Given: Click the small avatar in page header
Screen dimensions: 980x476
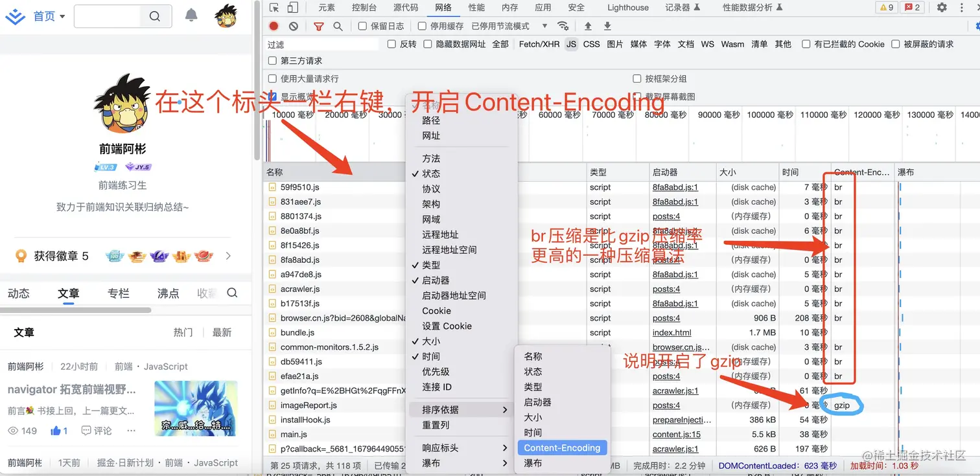Looking at the screenshot, I should coord(226,16).
